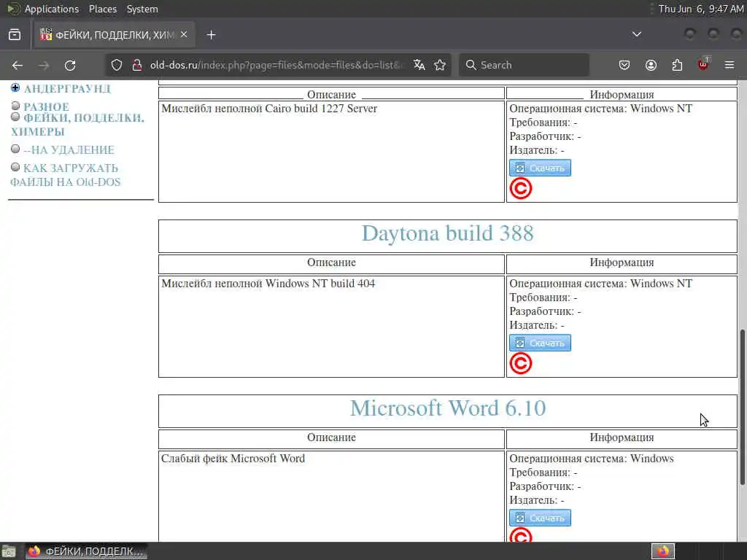This screenshot has height=560, width=747.
Task: Click the back navigation arrow
Action: (18, 65)
